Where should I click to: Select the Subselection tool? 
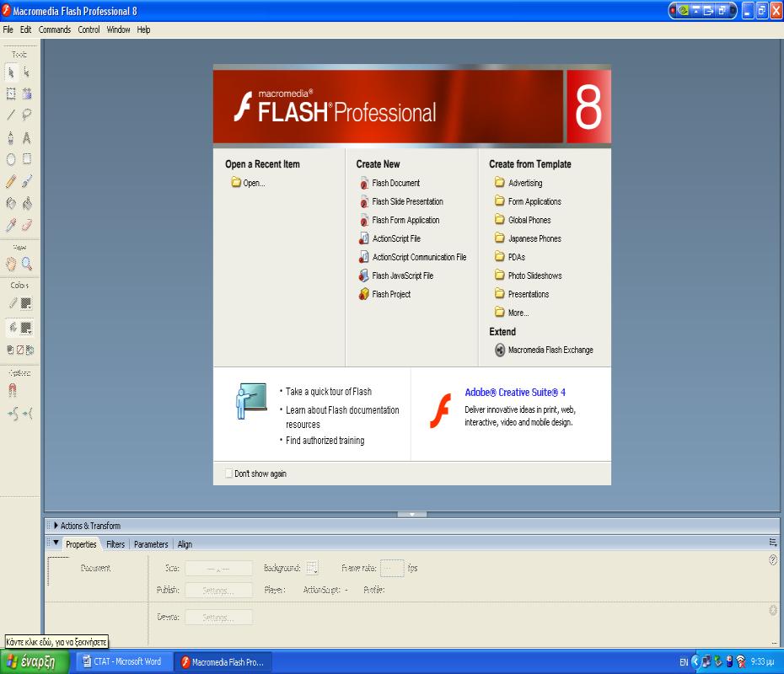pos(27,73)
